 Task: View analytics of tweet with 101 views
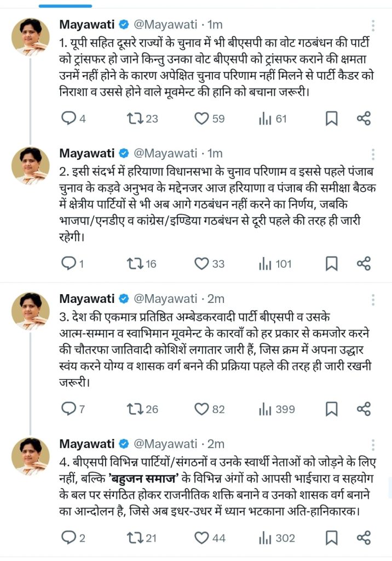click(x=266, y=264)
